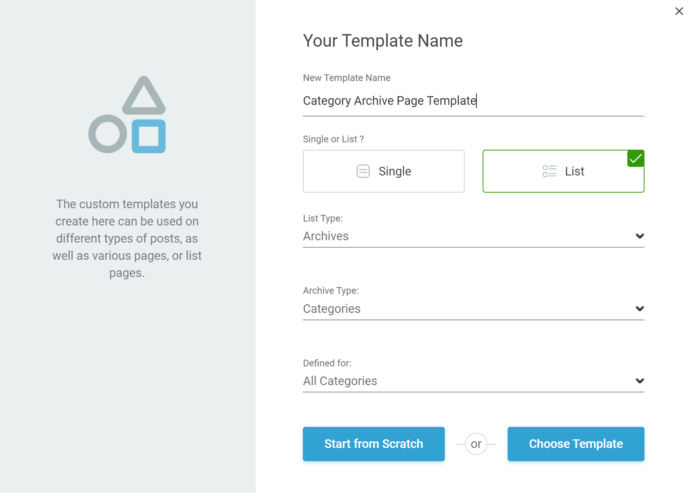This screenshot has height=493, width=688.
Task: Click the Single document icon
Action: tap(363, 171)
